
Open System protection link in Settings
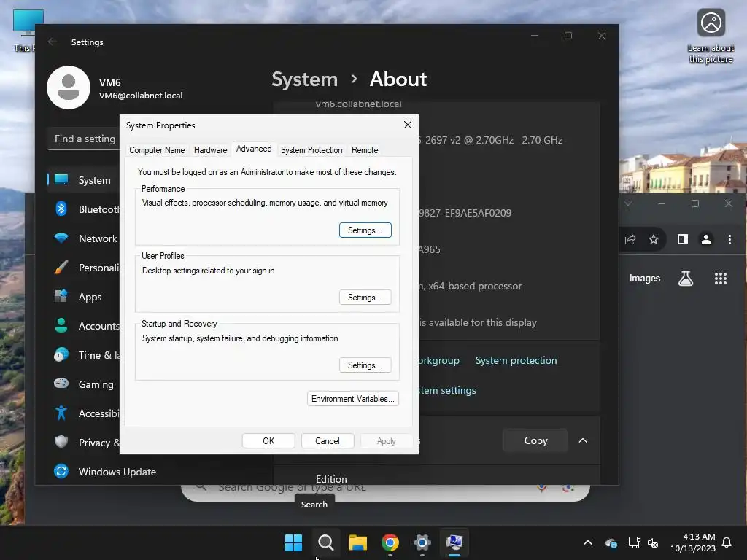[x=516, y=360]
